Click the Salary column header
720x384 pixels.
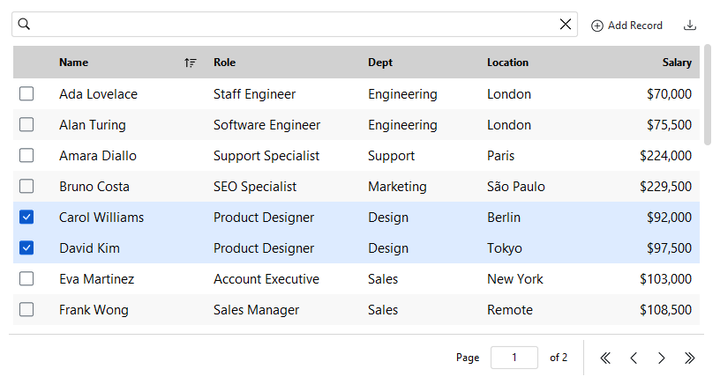pyautogui.click(x=677, y=62)
